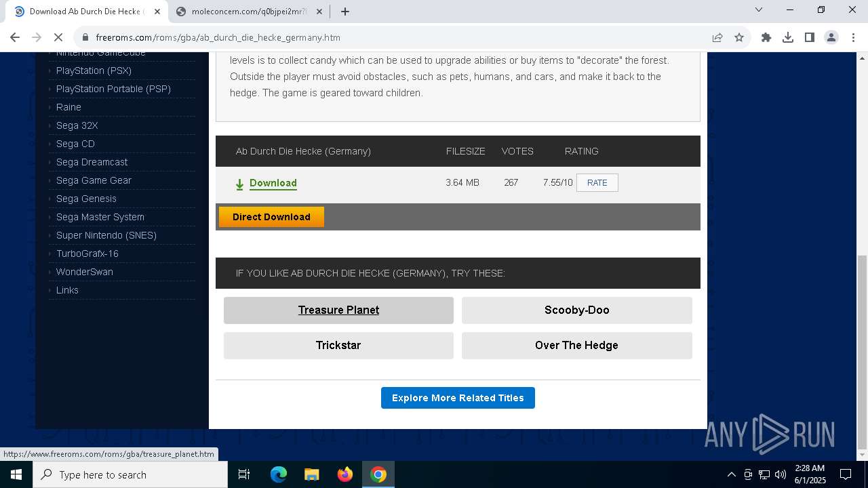The height and width of the screenshot is (488, 868).
Task: Launch Microsoft Edge from the taskbar
Action: [x=279, y=474]
